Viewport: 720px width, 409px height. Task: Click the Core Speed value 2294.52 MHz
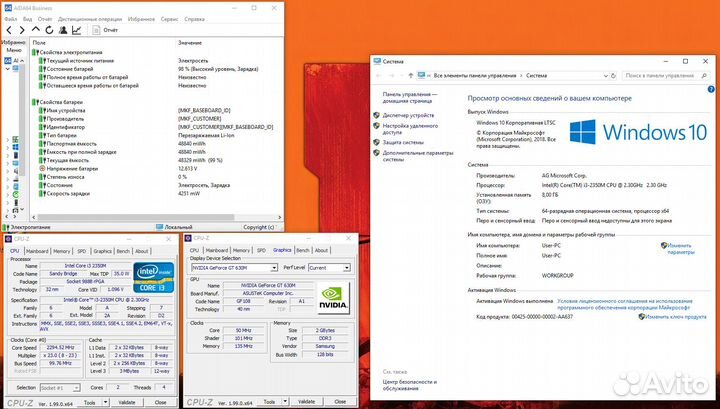click(x=62, y=348)
